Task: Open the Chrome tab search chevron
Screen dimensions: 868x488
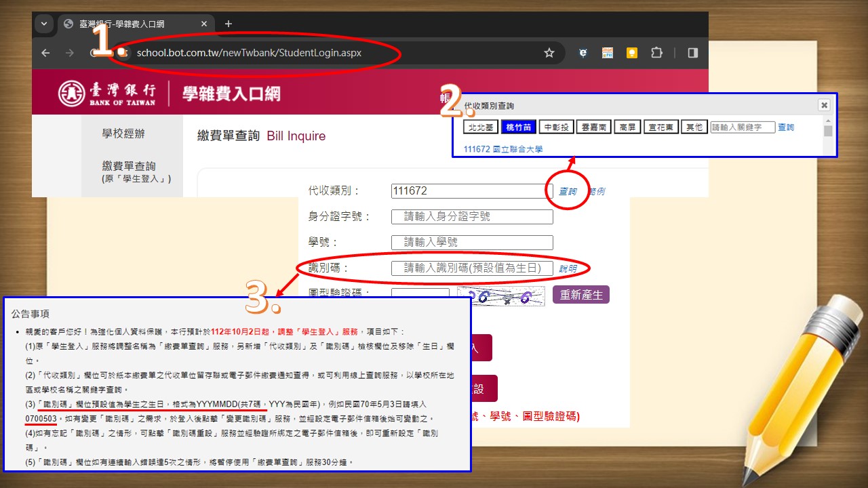Action: coord(44,24)
